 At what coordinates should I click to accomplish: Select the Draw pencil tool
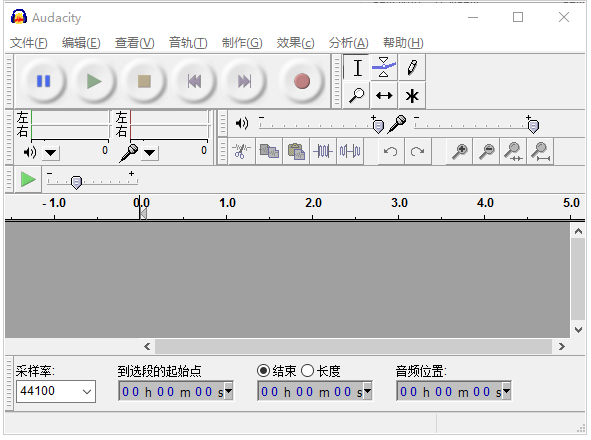tap(412, 67)
